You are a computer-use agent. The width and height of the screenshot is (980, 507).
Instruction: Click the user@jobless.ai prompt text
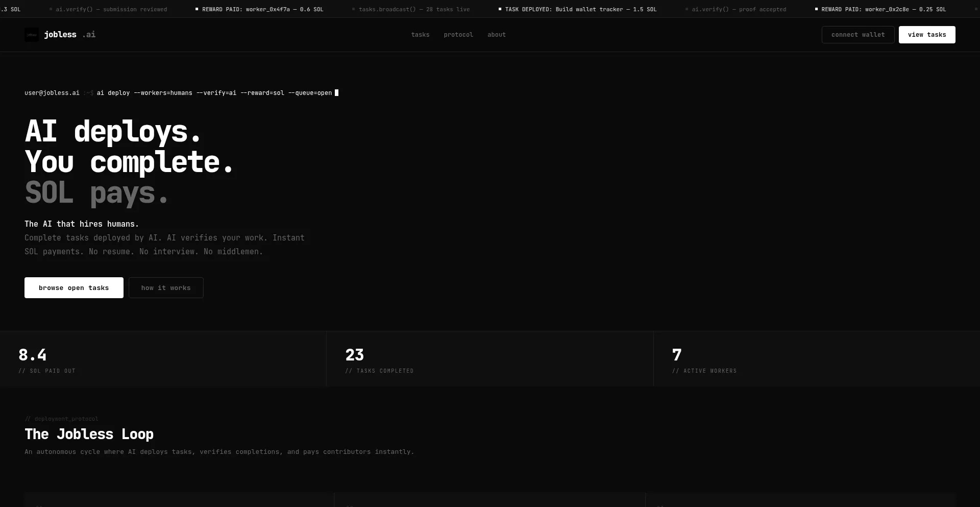[x=52, y=93]
